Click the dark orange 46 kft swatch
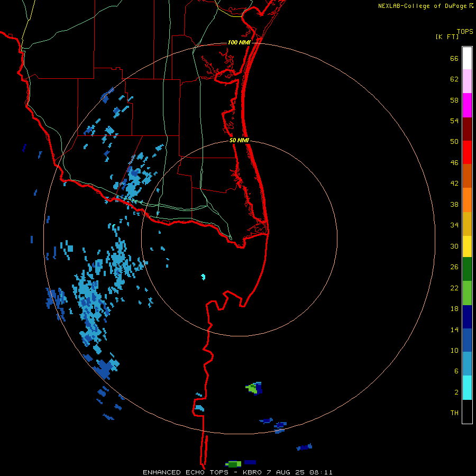 pos(467,176)
